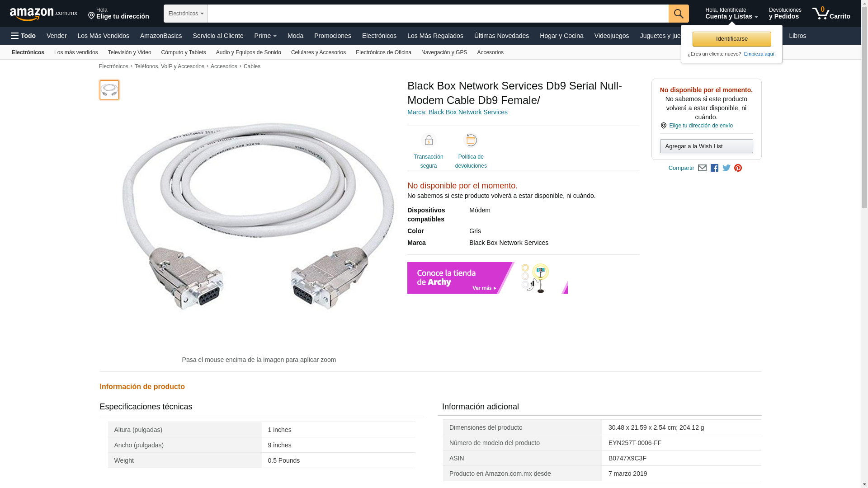Share product on Pinterest icon
The image size is (868, 488).
click(x=738, y=168)
